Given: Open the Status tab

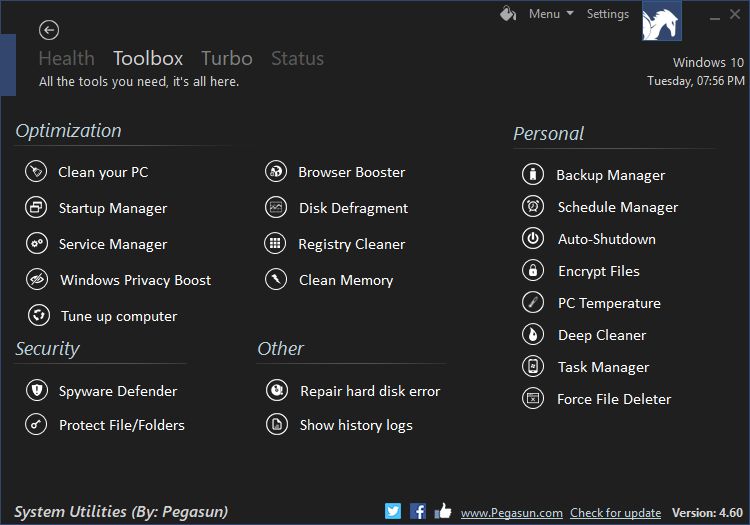Looking at the screenshot, I should click(x=298, y=58).
